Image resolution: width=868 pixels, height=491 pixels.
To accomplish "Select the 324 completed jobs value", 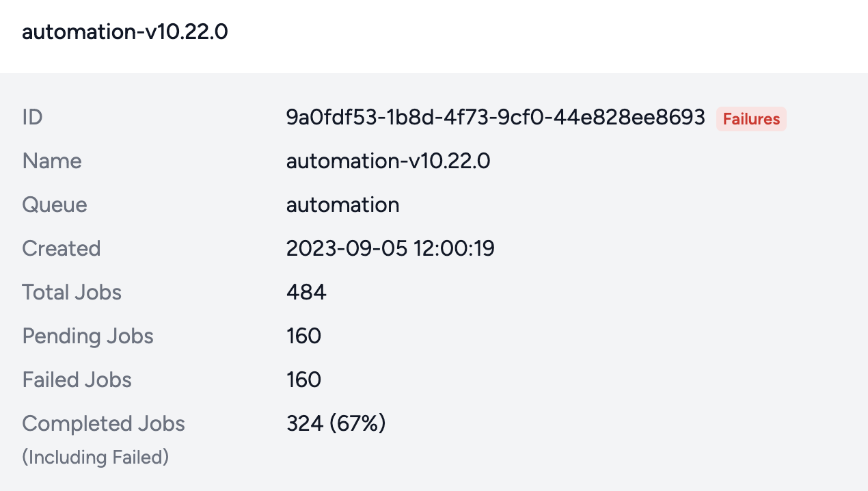I will tap(305, 423).
